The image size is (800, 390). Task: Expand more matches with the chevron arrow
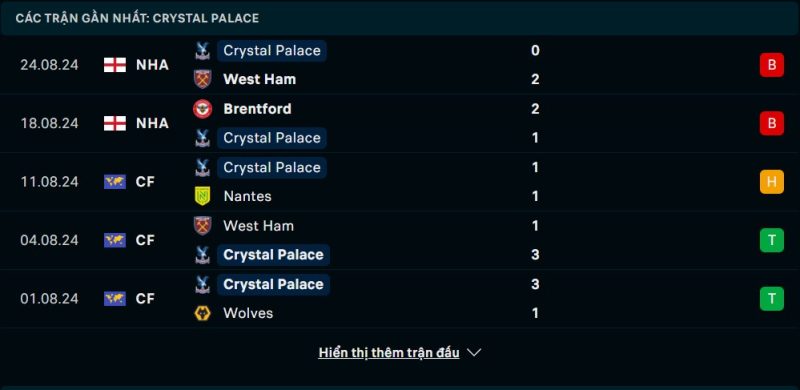474,353
